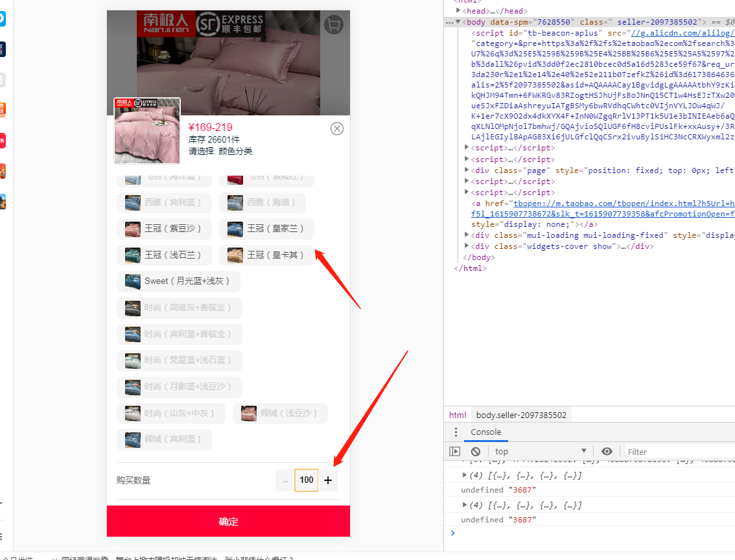Select the 时尚（山灰+中灰）option

click(x=170, y=414)
